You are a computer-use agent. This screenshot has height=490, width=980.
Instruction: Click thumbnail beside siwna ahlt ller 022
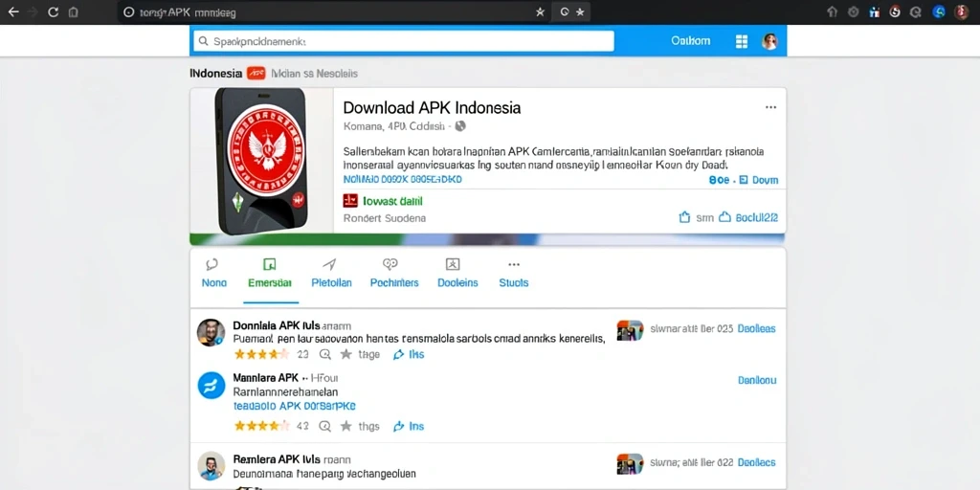tap(630, 464)
